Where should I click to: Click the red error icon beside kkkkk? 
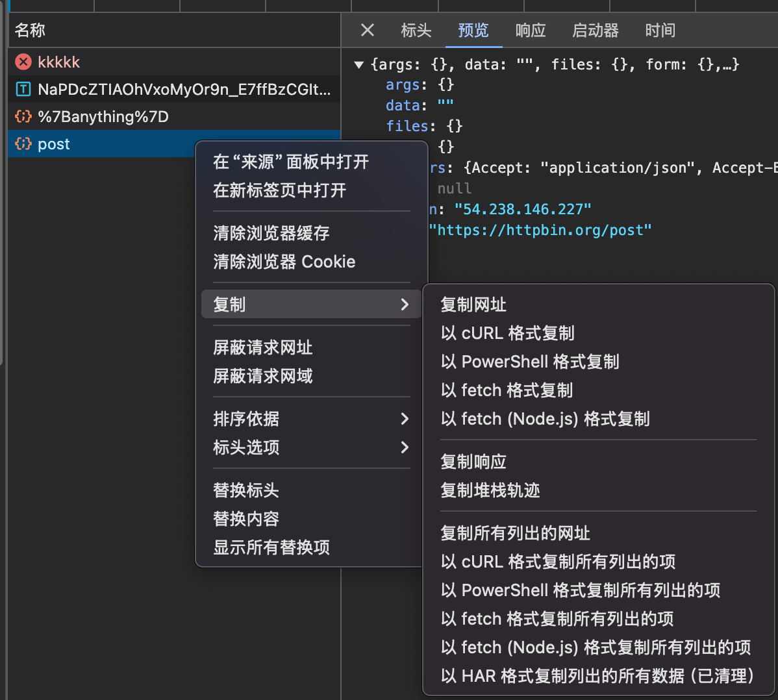(23, 62)
